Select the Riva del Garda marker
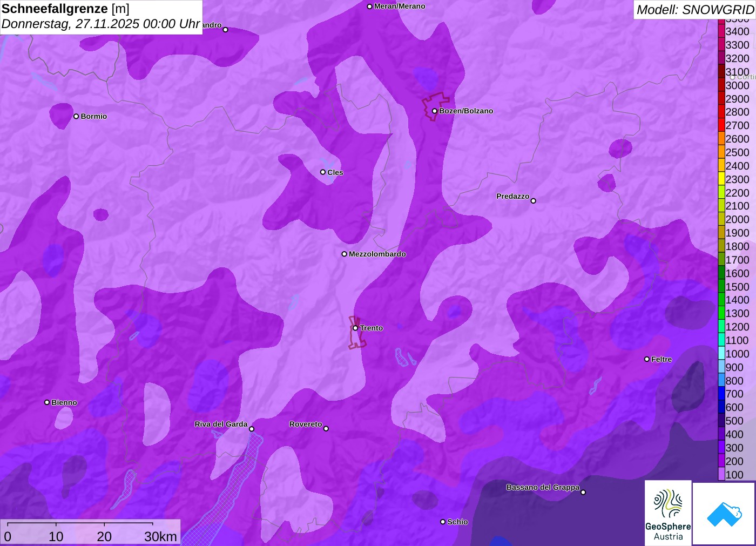 (252, 429)
